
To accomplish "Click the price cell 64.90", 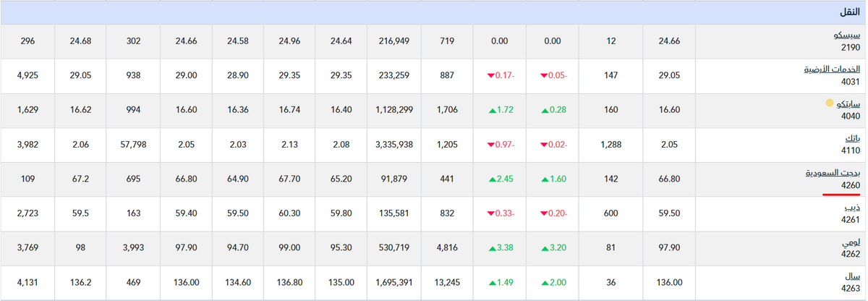I will click(238, 179).
